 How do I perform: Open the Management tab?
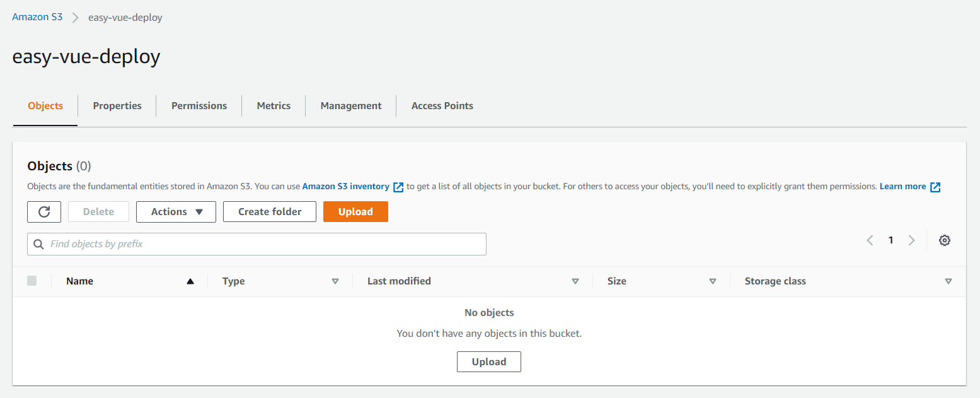point(350,105)
